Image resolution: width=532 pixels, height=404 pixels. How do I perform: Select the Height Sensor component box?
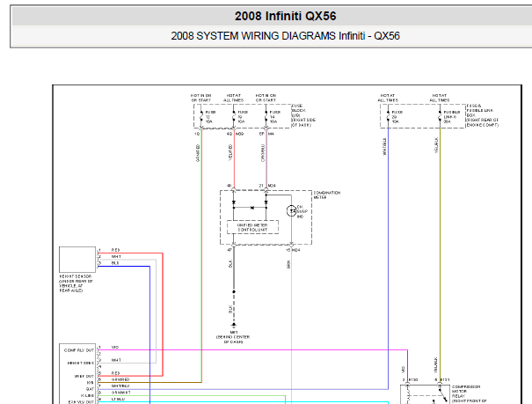pos(77,260)
